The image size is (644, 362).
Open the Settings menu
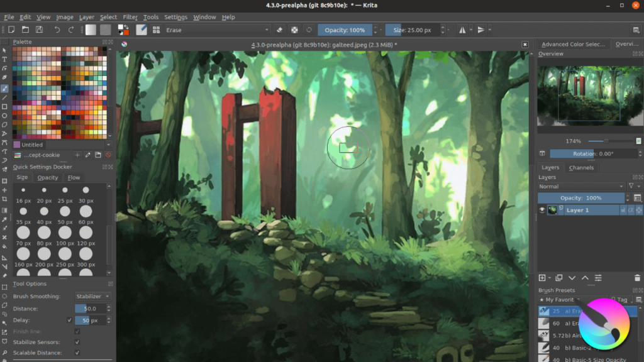click(x=175, y=17)
